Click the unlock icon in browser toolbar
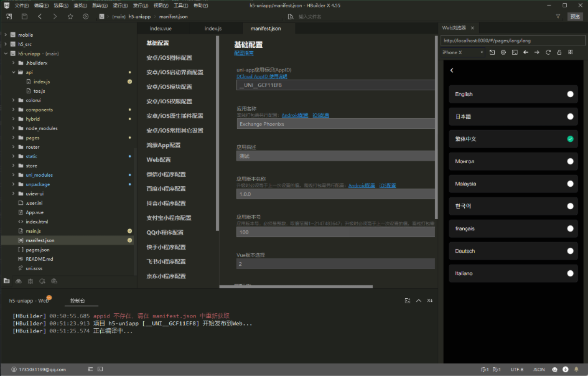588x376 pixels. [559, 52]
